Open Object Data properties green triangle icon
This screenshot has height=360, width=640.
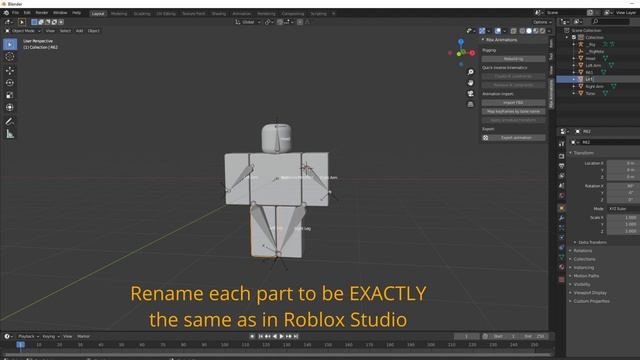[562, 257]
